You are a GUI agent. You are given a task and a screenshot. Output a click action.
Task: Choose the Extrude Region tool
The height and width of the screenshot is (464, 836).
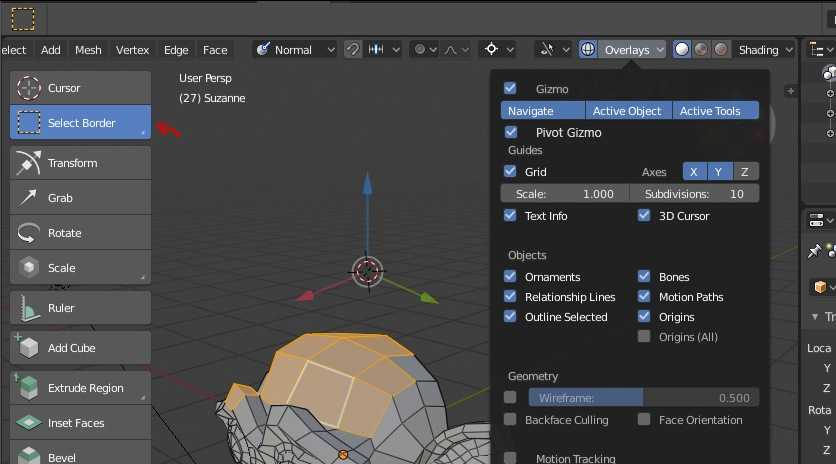click(x=81, y=388)
